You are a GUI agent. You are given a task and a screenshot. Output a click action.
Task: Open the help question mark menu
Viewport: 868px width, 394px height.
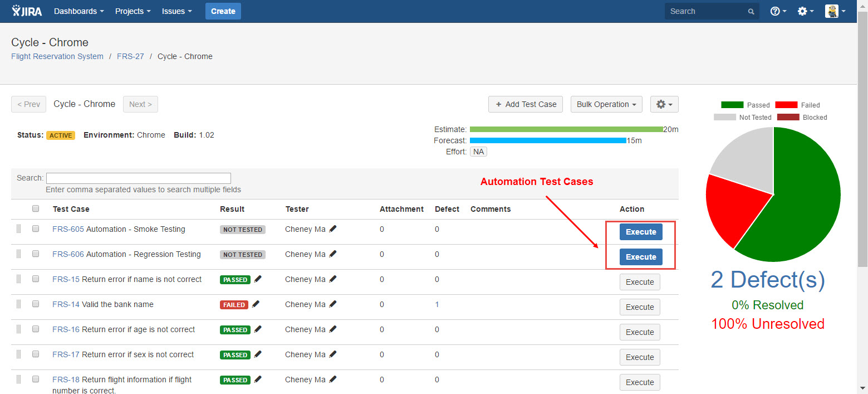pyautogui.click(x=778, y=11)
